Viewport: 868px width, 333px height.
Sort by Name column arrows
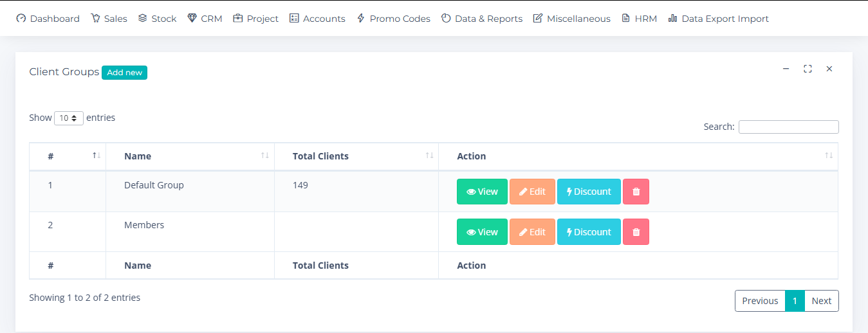click(264, 156)
